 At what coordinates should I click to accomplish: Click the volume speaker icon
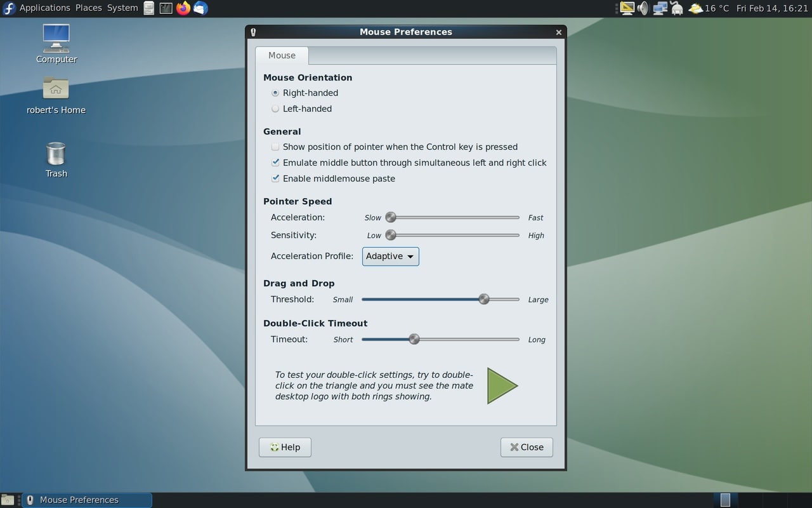coord(643,8)
